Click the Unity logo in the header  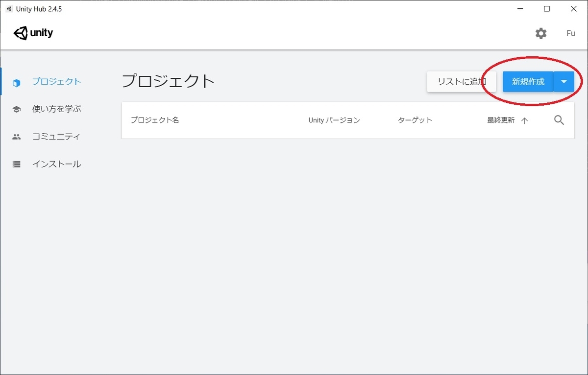[32, 33]
